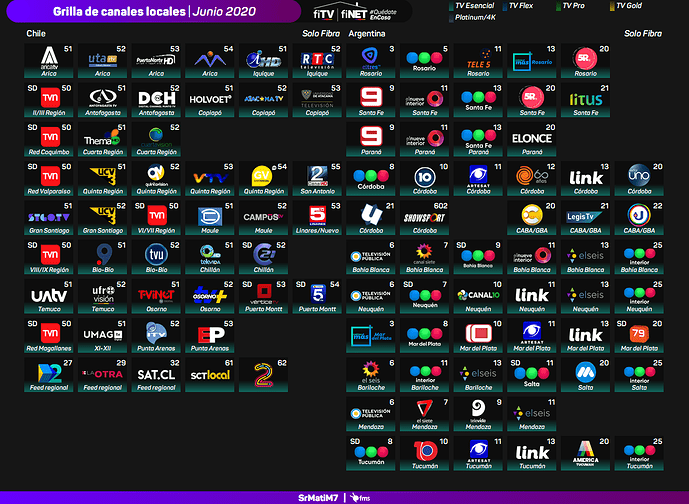Click the RTC Televisión Iquique logo
The image size is (689, 504).
pyautogui.click(x=317, y=60)
